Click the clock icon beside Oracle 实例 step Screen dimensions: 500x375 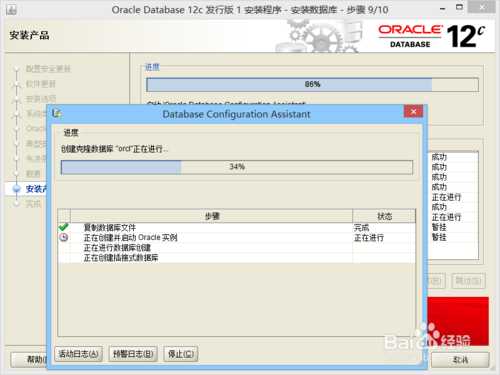(x=63, y=237)
